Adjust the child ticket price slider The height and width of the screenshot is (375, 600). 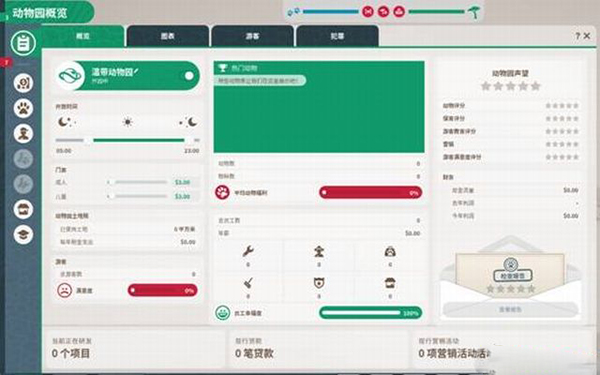pos(137,196)
